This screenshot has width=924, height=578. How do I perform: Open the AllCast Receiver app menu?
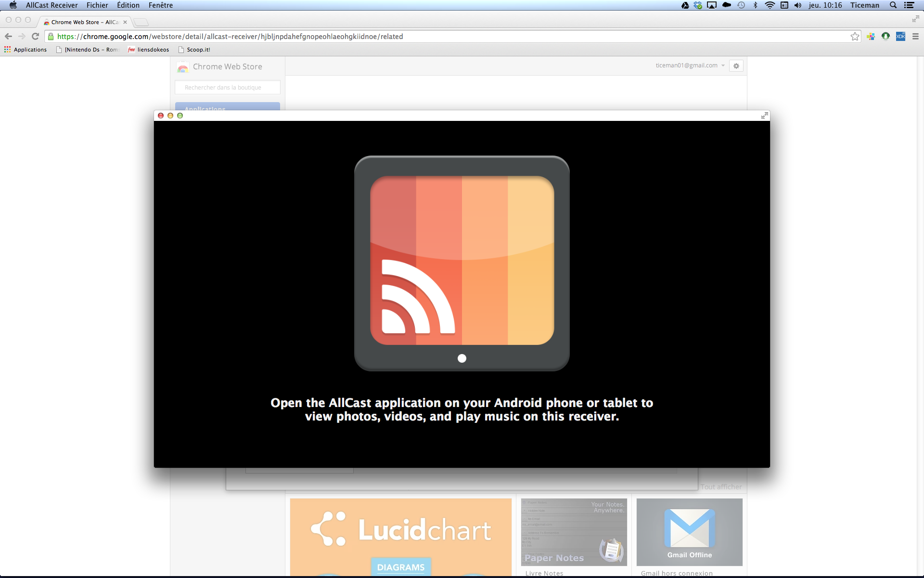(x=51, y=5)
